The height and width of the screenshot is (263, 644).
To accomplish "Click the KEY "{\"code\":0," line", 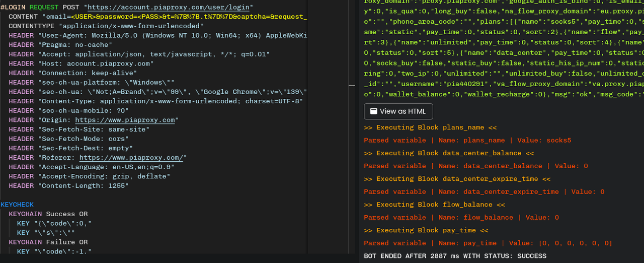I will (x=54, y=223).
